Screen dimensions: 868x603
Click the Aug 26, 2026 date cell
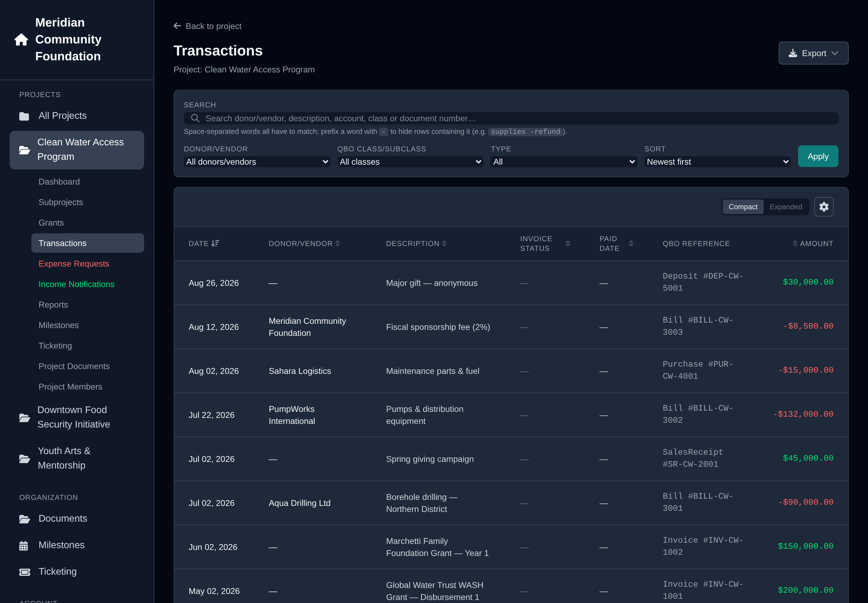pyautogui.click(x=213, y=283)
